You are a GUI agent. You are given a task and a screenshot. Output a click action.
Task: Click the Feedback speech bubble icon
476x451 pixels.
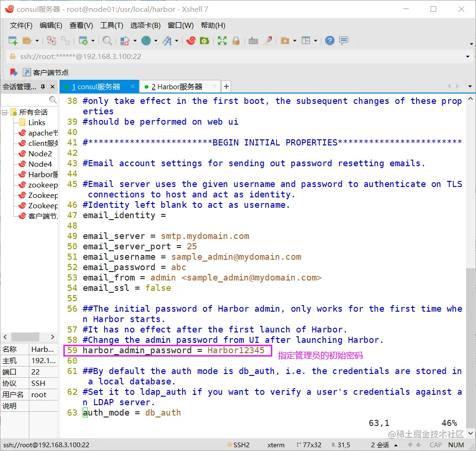344,40
